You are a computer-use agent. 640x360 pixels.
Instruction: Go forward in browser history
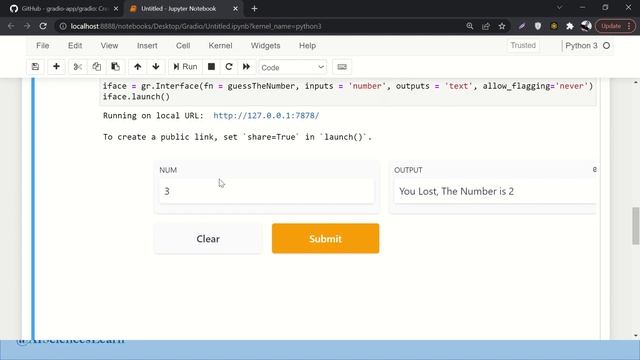[x=27, y=26]
